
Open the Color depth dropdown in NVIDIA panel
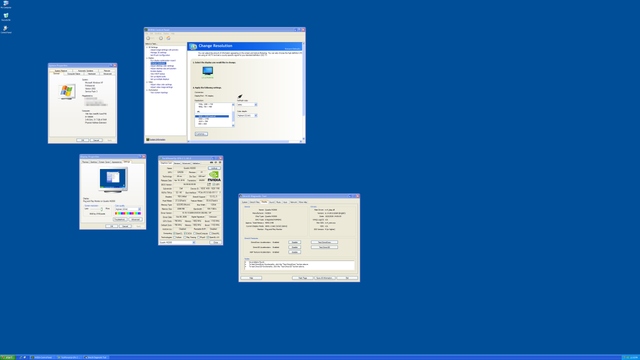coord(247,116)
